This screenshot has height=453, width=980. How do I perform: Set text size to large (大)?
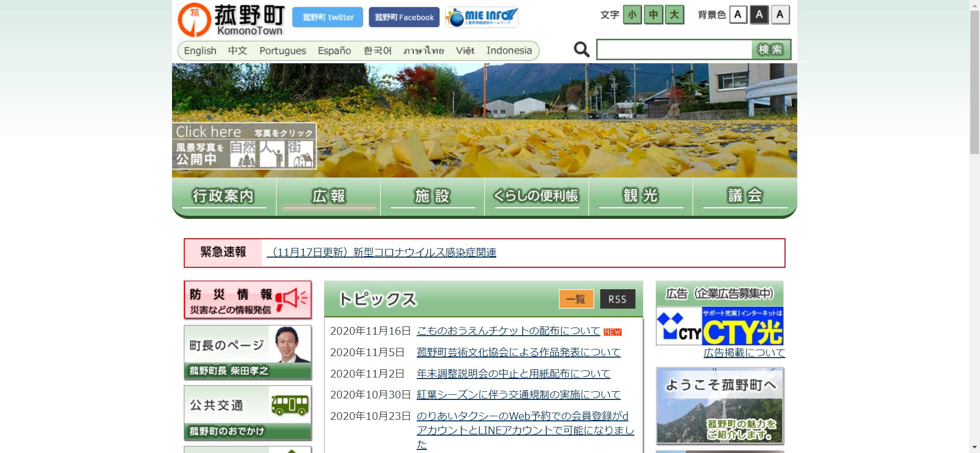(674, 15)
